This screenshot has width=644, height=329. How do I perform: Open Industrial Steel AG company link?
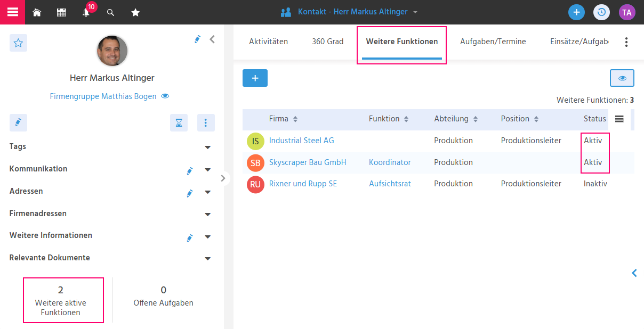tap(301, 141)
